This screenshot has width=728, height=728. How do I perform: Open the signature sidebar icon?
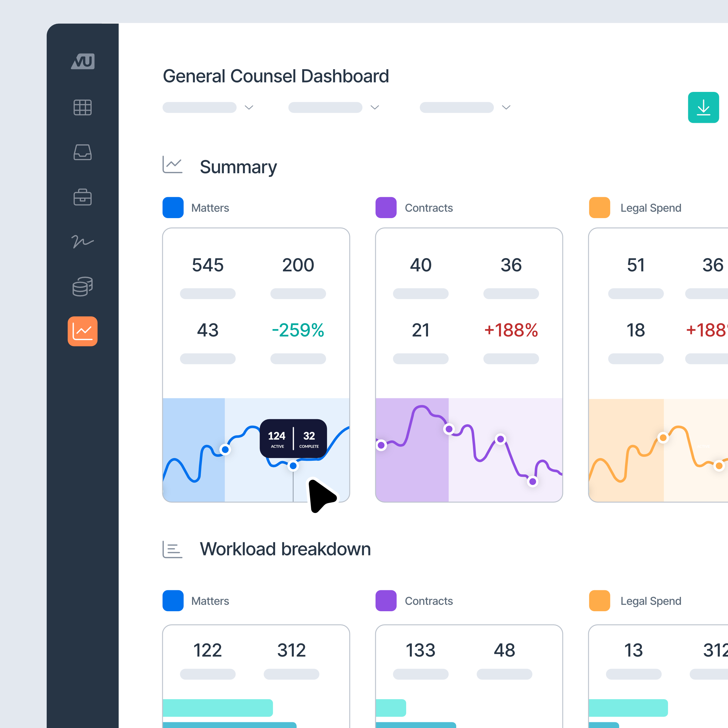(83, 241)
